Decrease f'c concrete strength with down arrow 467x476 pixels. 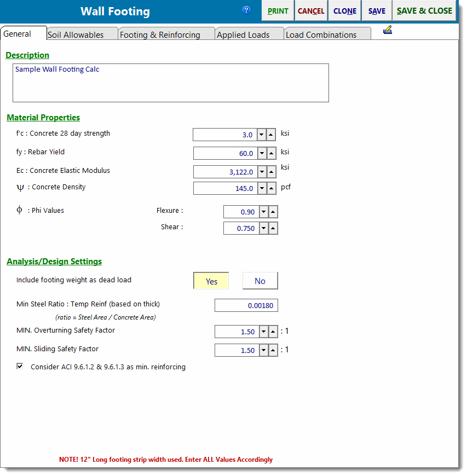[x=262, y=135]
